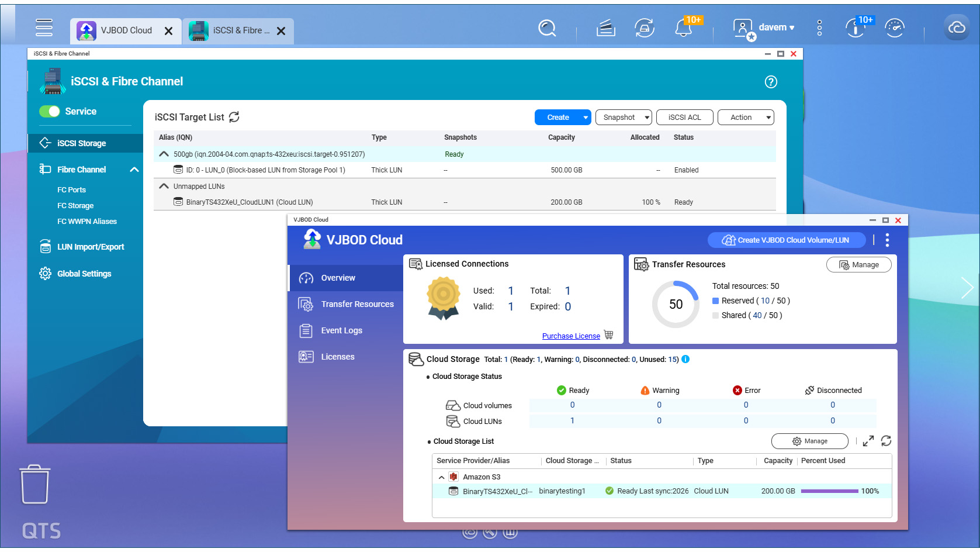Refresh the Cloud Storage List

tap(886, 441)
